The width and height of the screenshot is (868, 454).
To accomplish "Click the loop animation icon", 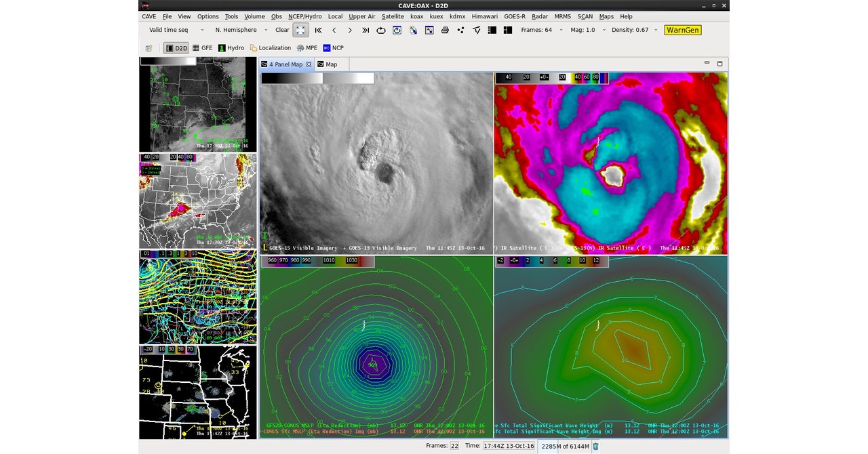I will click(x=381, y=30).
